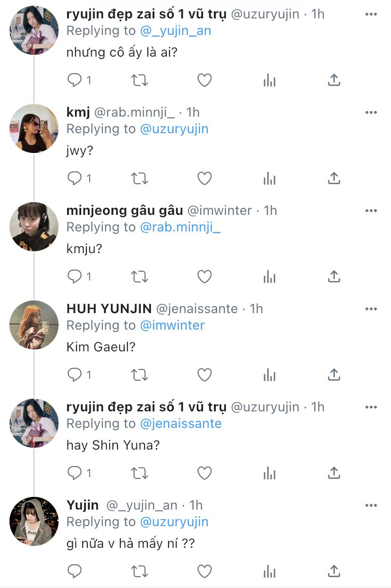Share the "jwy?" tweet
This screenshot has width=391, height=588.
(334, 179)
